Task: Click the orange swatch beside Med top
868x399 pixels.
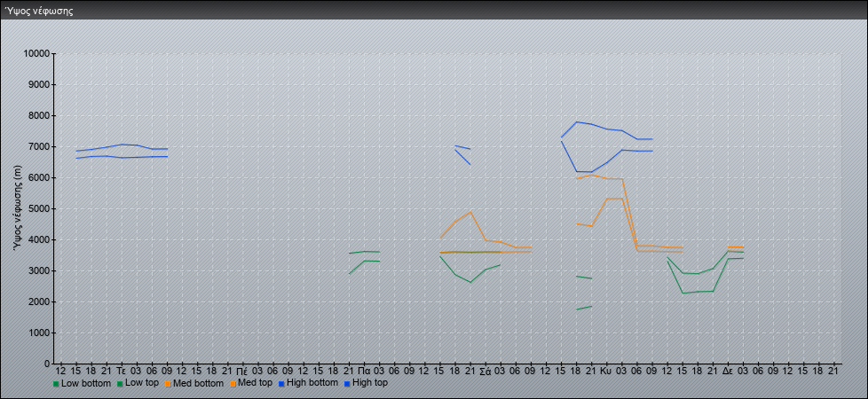Action: pos(232,384)
